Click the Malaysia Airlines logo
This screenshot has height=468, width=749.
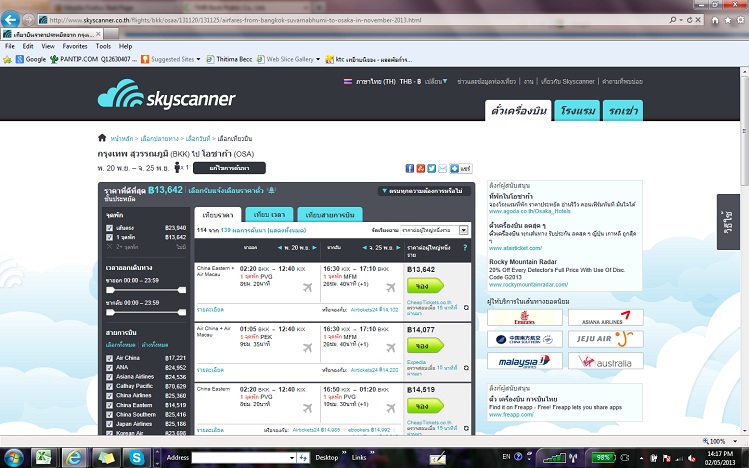coord(524,361)
